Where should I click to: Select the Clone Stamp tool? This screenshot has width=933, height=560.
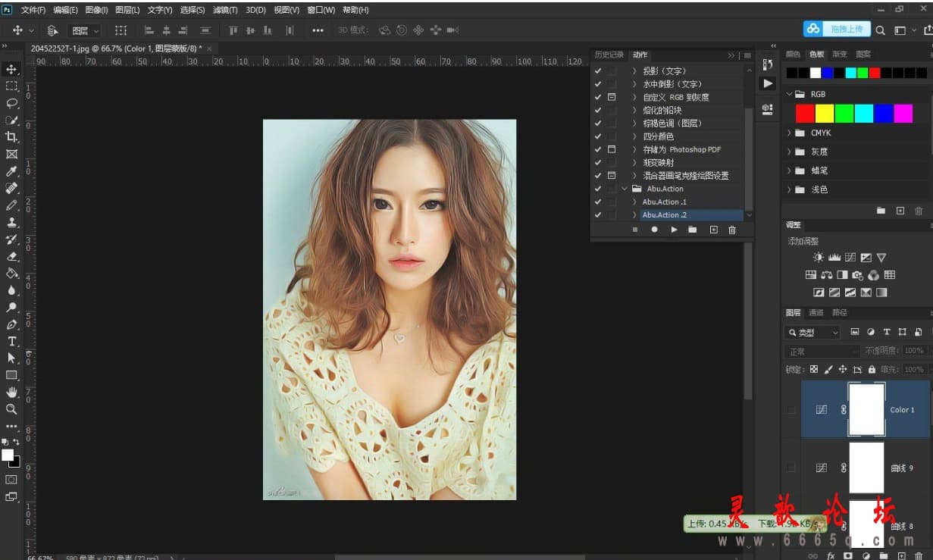pyautogui.click(x=11, y=222)
